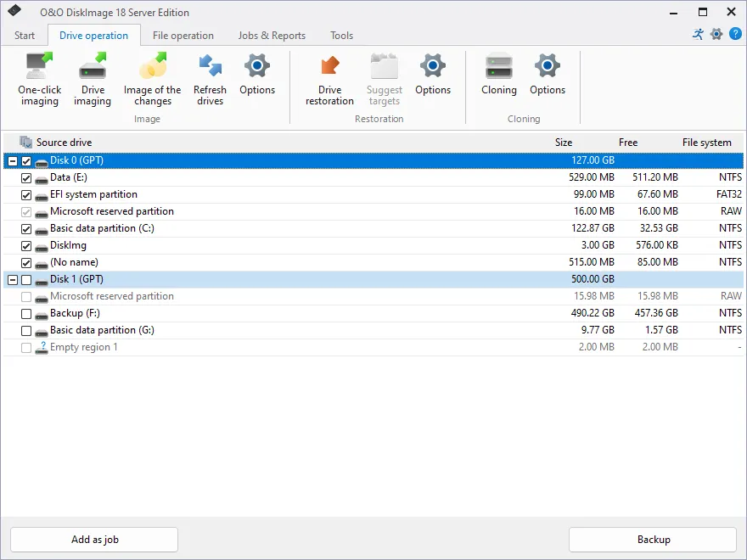Open Jobs & Reports tab
Image resolution: width=747 pixels, height=560 pixels.
click(272, 36)
